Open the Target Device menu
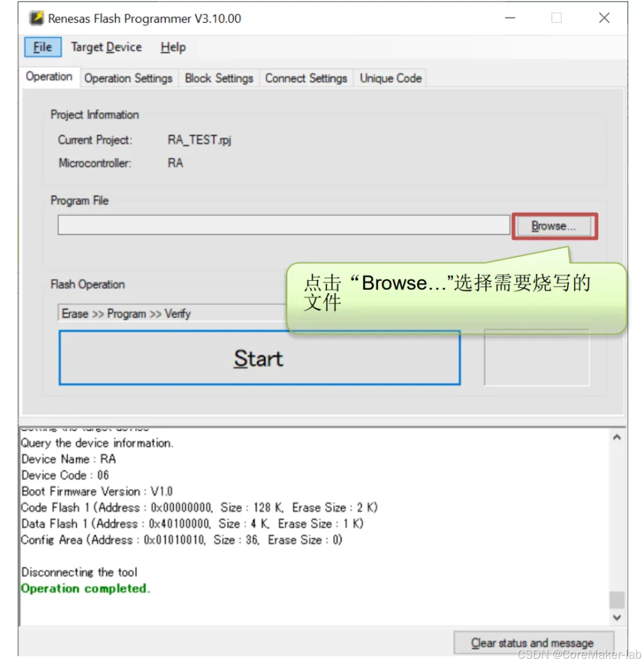The height and width of the screenshot is (665, 644). pos(106,47)
